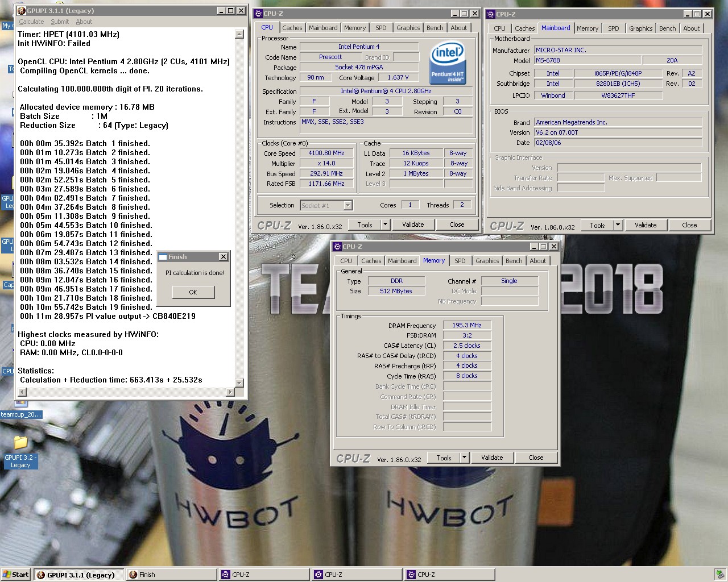The image size is (728, 582).
Task: Open Memory tab in CPU-Z CPU window
Action: pyautogui.click(x=355, y=28)
